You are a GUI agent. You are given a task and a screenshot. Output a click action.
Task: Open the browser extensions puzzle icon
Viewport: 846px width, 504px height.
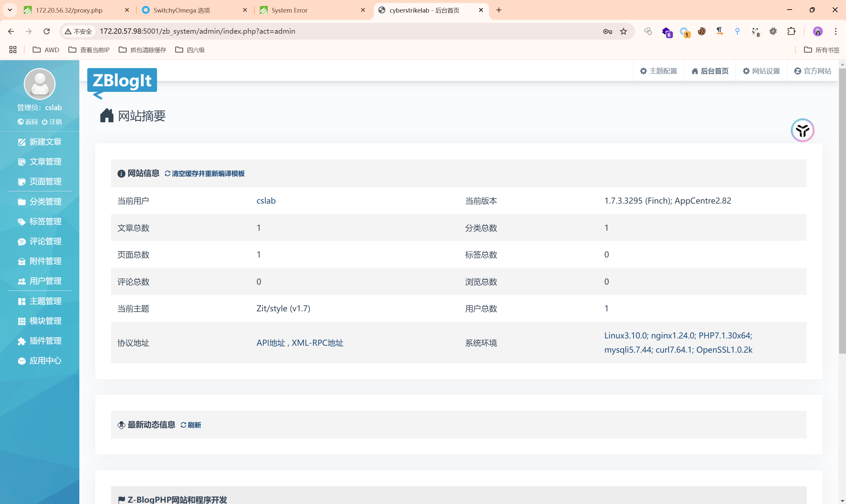pos(791,31)
